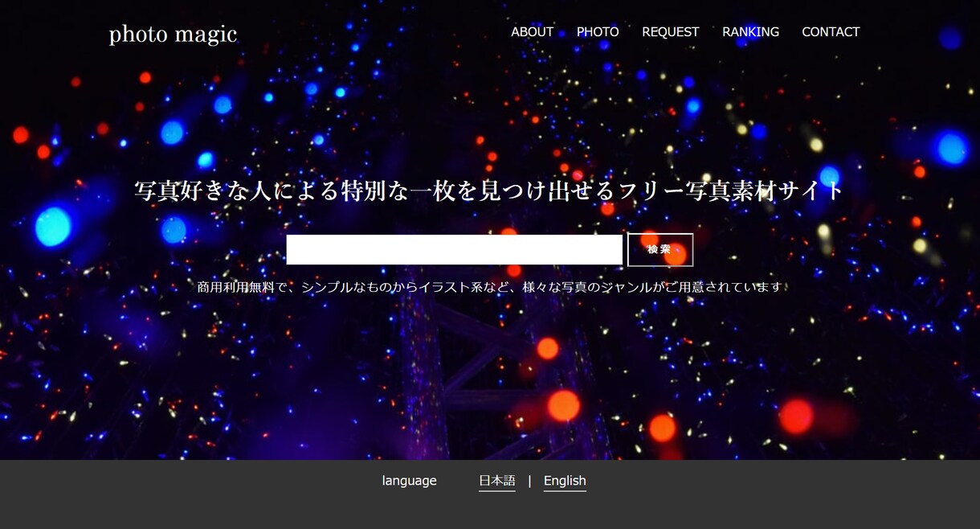Image resolution: width=980 pixels, height=529 pixels.
Task: Click the large cyan light orb at left
Action: coord(53,226)
